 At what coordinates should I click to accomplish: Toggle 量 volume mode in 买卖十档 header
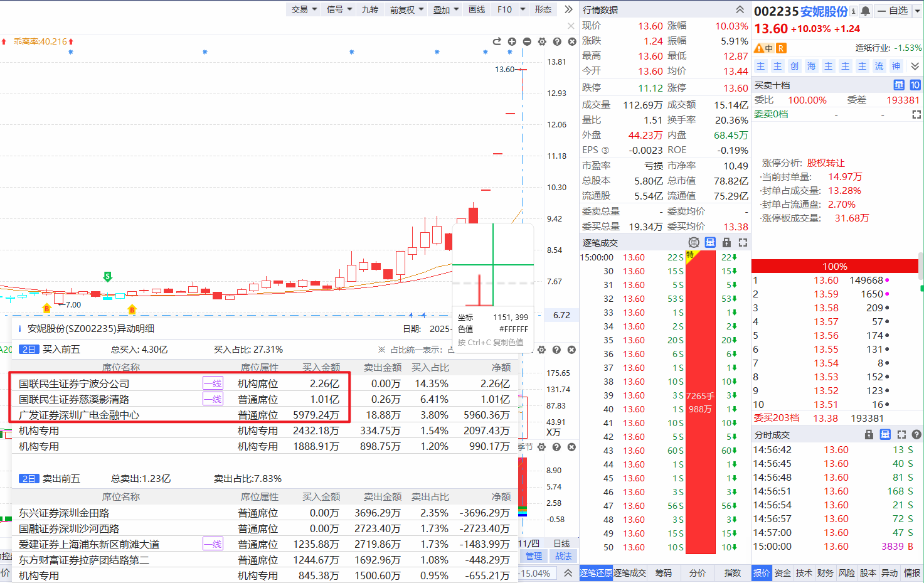point(899,85)
